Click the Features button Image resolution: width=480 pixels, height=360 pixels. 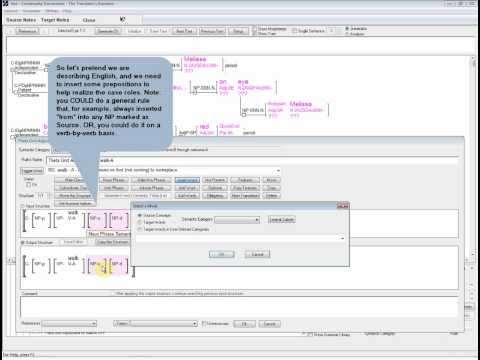[x=245, y=180]
